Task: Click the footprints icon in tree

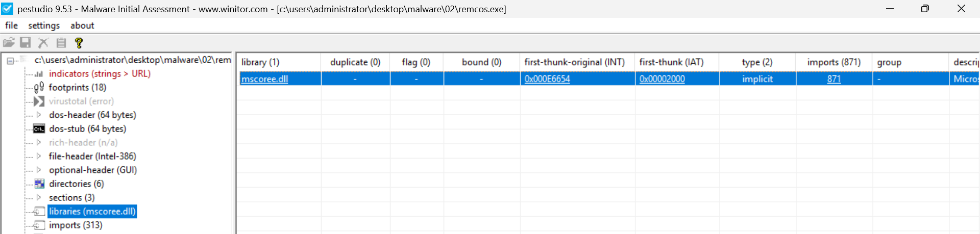Action: click(x=39, y=88)
